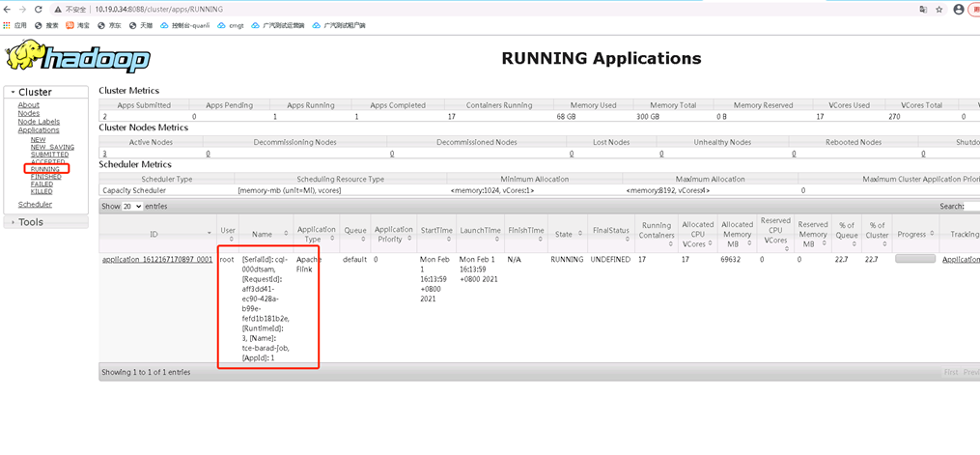The width and height of the screenshot is (980, 455).
Task: Click the RUNNING state cell
Action: click(567, 259)
